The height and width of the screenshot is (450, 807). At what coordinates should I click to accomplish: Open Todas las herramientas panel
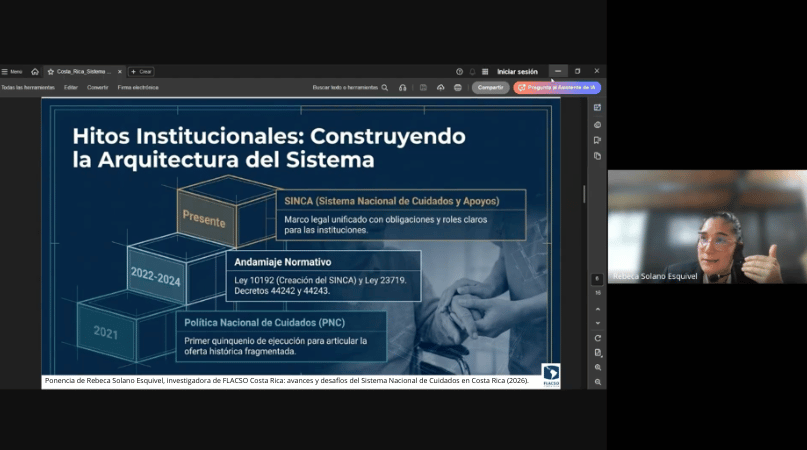tap(28, 88)
